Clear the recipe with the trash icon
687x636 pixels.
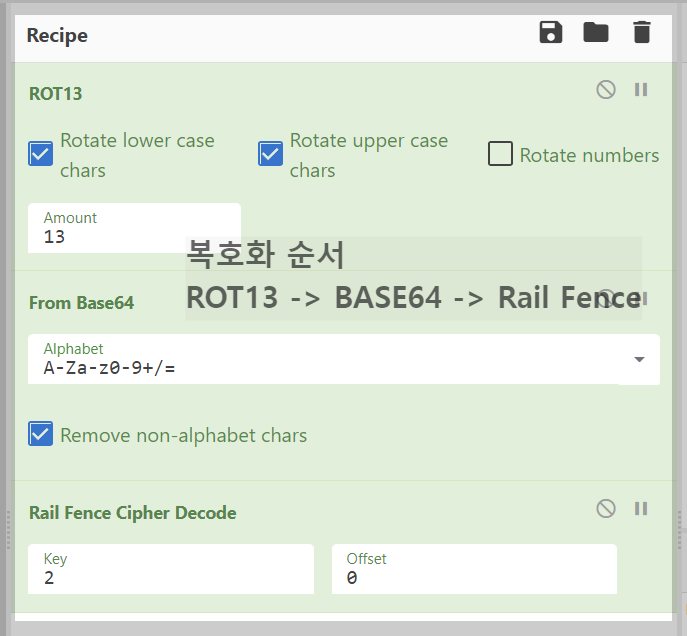tap(642, 32)
